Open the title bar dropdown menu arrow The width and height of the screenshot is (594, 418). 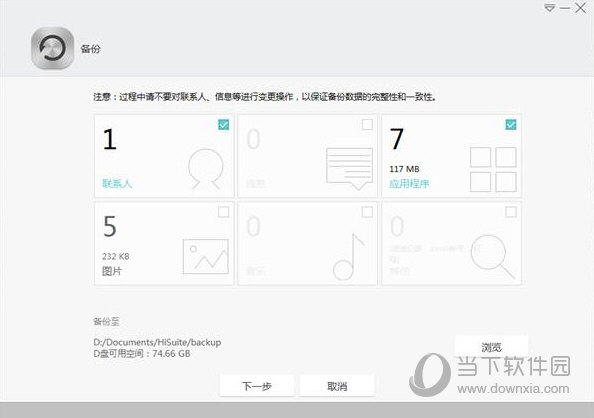[x=549, y=8]
